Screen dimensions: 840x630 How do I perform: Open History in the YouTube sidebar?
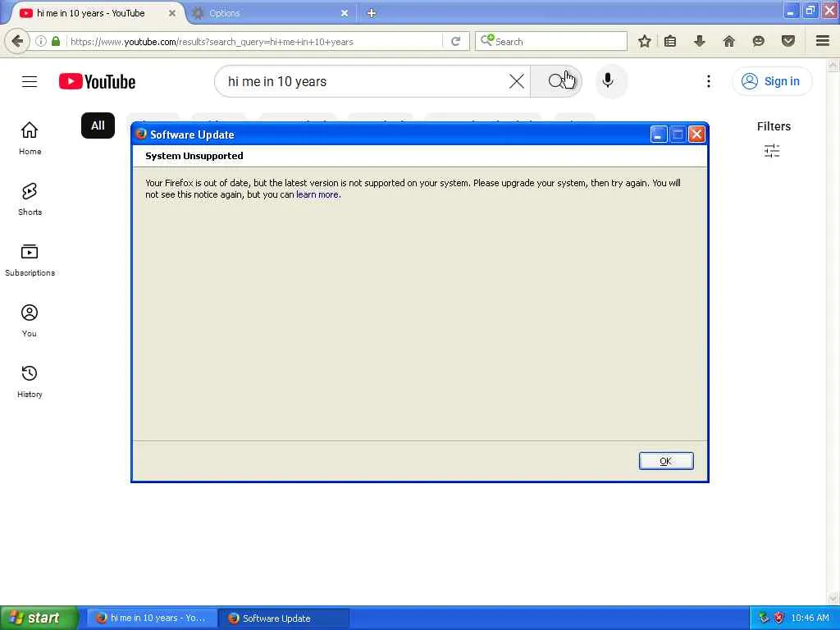pyautogui.click(x=30, y=381)
